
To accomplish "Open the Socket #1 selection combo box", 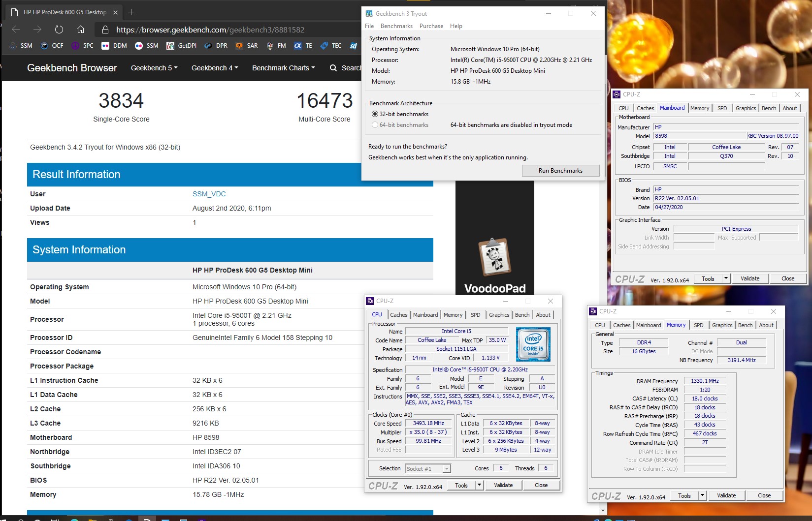I will [428, 469].
